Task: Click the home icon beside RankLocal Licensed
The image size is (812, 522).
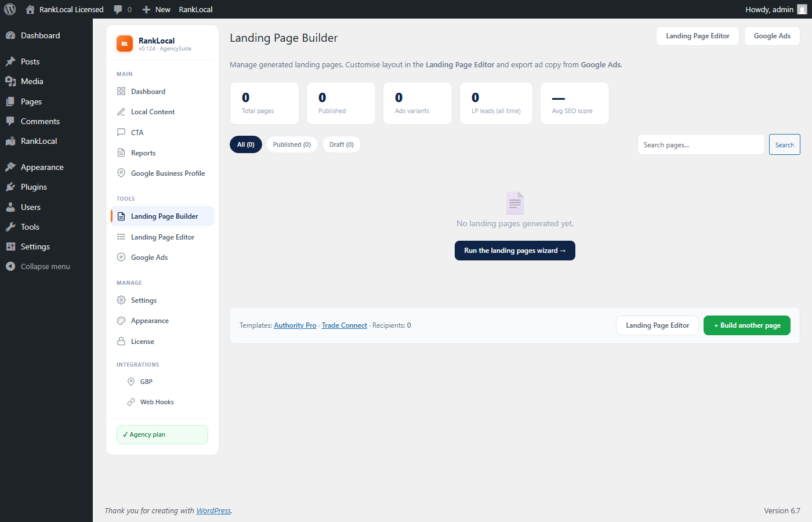Action: pos(30,9)
